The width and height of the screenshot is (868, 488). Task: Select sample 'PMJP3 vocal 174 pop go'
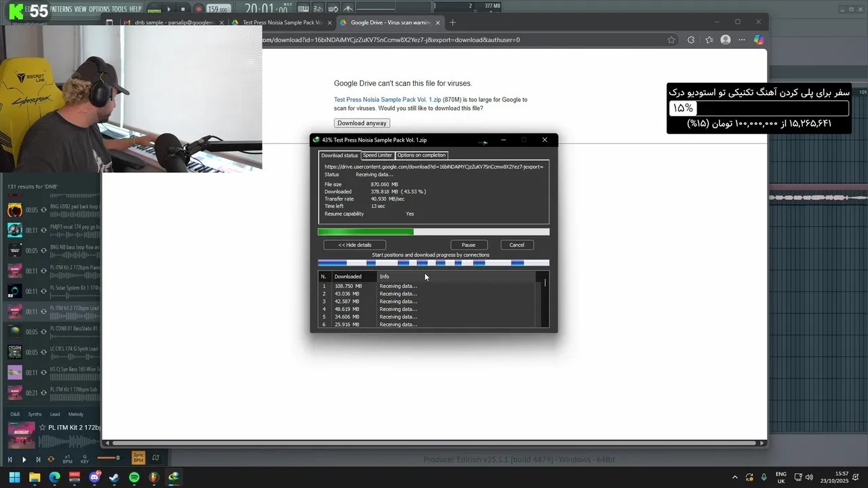point(54,230)
